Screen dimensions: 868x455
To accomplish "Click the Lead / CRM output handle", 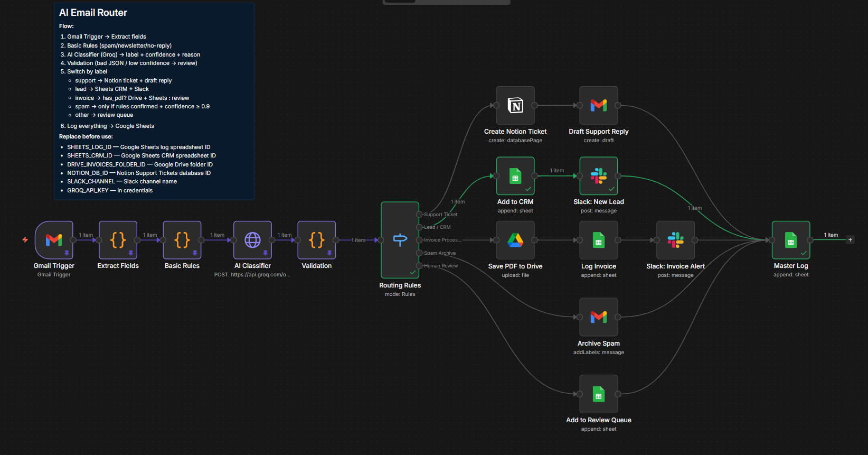I will pyautogui.click(x=419, y=227).
